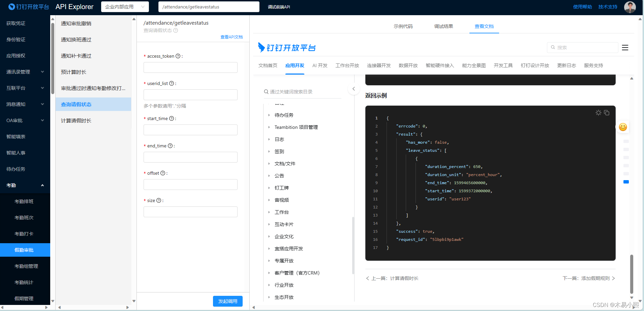
Task: Open 更新日志 in docs nav
Action: click(x=566, y=65)
